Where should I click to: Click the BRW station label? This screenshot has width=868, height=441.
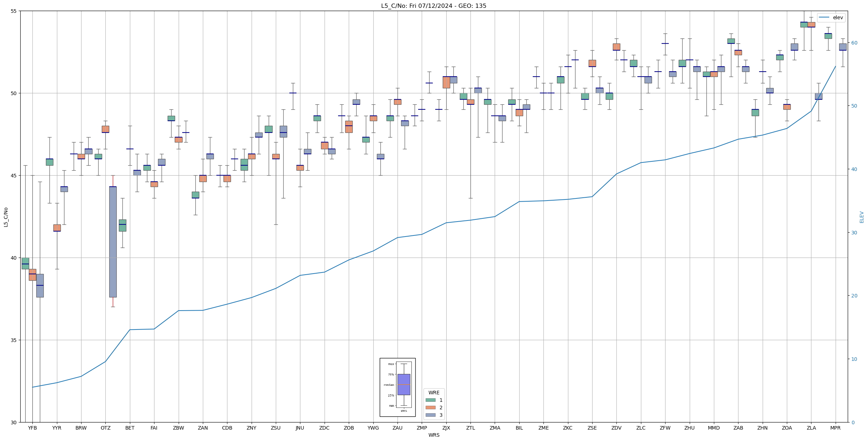[81, 428]
